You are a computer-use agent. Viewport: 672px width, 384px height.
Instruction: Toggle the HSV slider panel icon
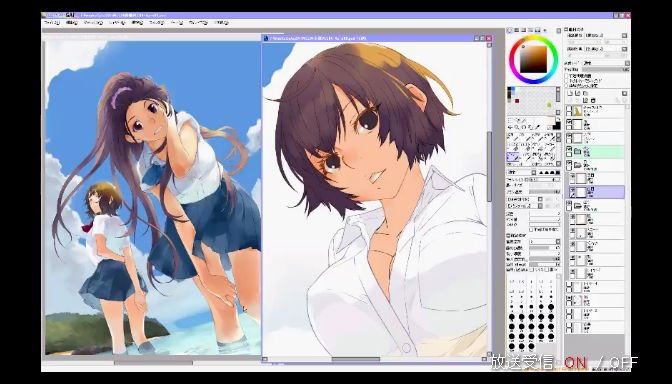point(524,30)
